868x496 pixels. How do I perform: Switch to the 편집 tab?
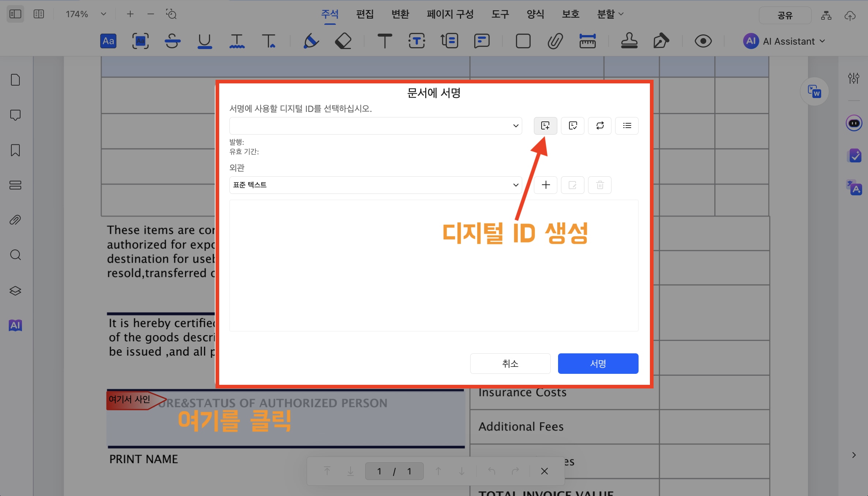(x=365, y=14)
